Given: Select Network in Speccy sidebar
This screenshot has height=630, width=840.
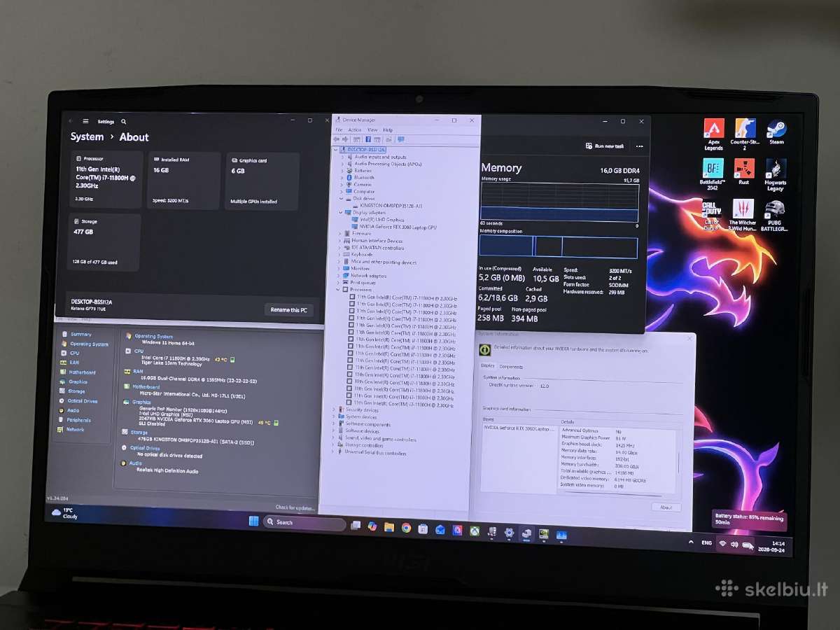Looking at the screenshot, I should (71, 430).
